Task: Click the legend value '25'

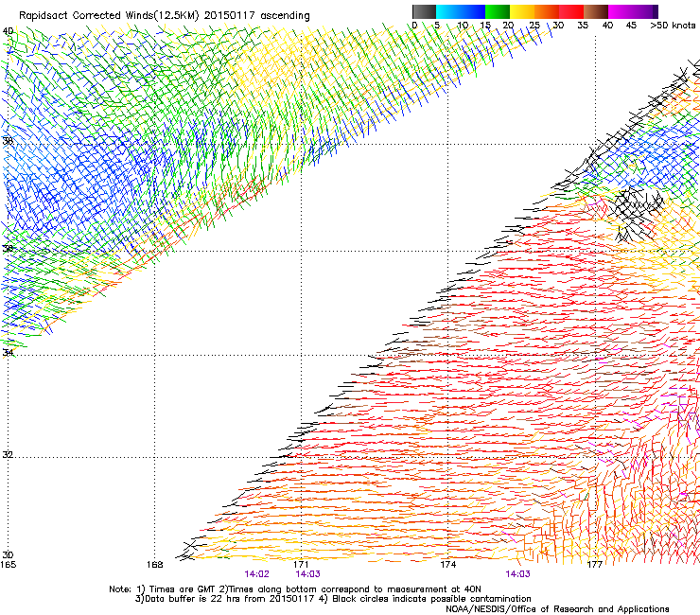Action: click(534, 26)
